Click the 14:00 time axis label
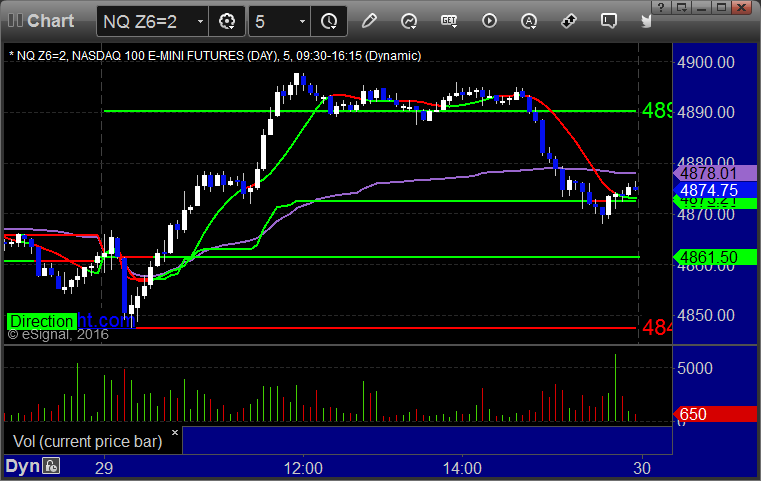Screen dimensions: 761x481 tap(462, 468)
